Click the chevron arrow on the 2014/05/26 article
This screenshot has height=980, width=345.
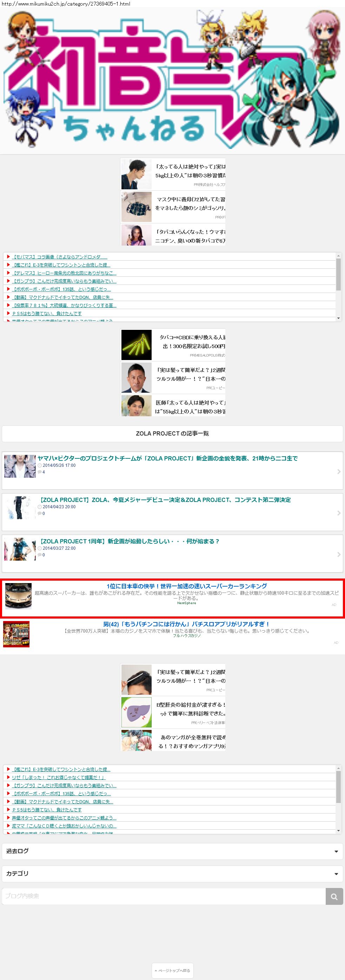[x=339, y=472]
